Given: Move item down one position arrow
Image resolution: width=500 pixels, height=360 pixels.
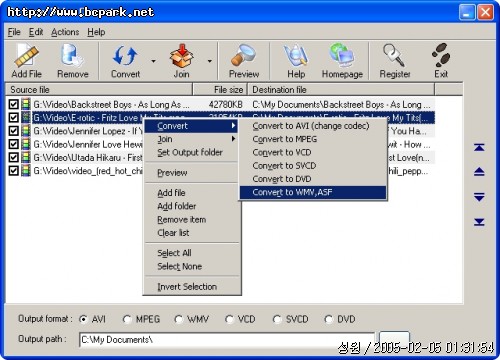Looking at the screenshot, I should pyautogui.click(x=479, y=197).
